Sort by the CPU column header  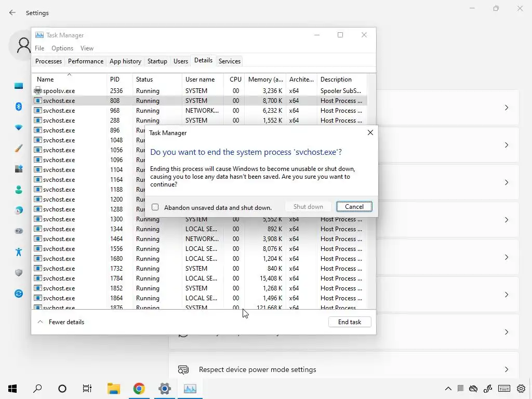click(x=235, y=79)
